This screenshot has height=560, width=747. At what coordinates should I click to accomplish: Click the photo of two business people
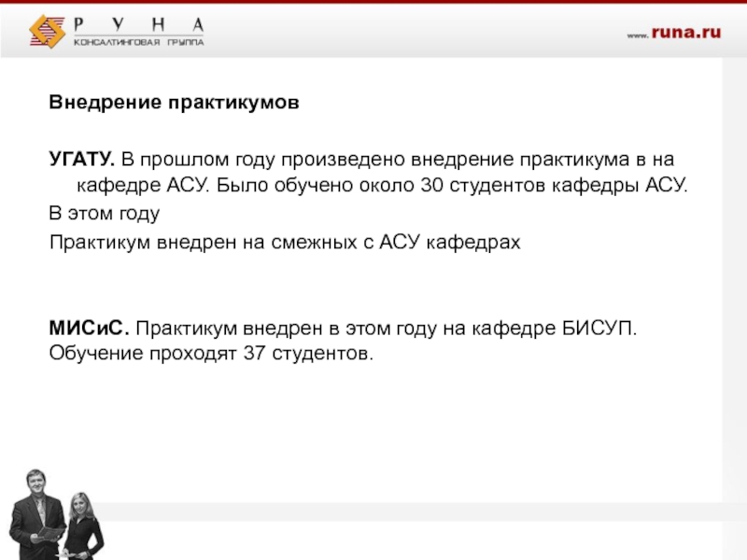[56, 514]
